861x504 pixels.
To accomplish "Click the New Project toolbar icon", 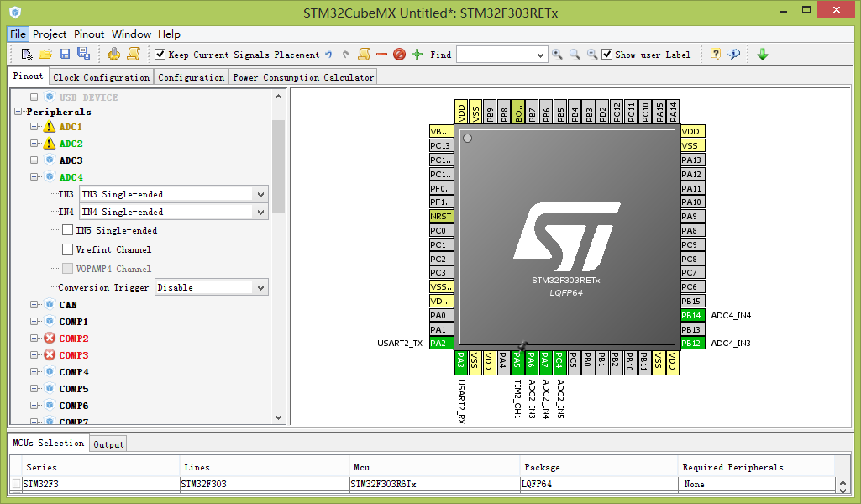I will [x=26, y=55].
